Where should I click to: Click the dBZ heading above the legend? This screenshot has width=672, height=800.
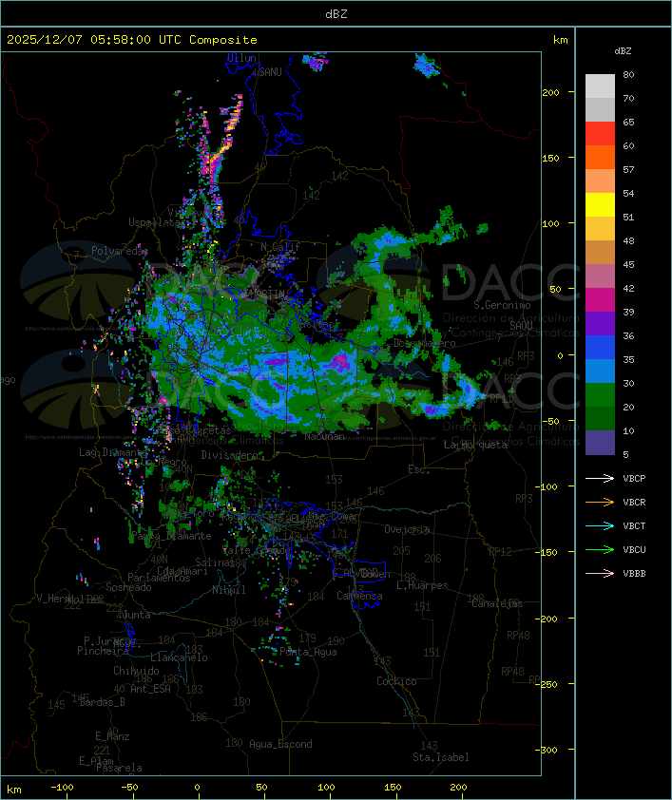[x=623, y=51]
